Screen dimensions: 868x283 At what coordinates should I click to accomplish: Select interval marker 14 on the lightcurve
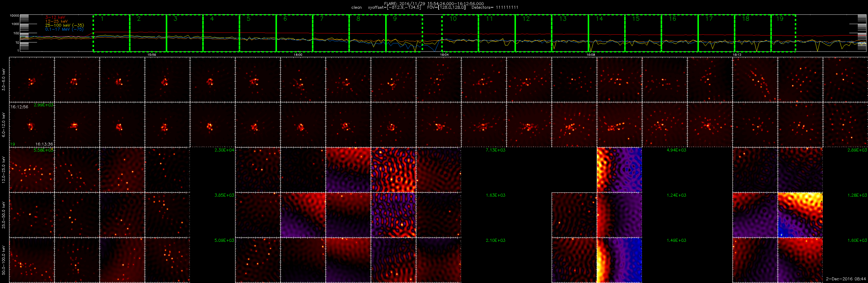tap(599, 19)
